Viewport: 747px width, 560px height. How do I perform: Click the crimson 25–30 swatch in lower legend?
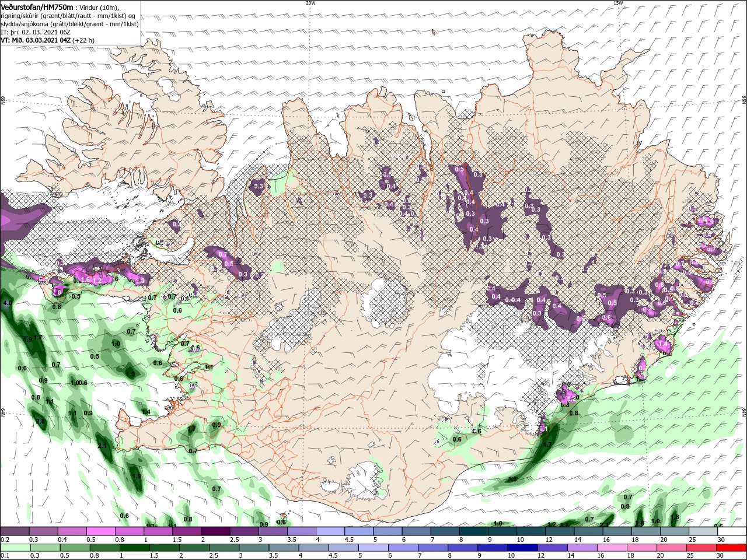point(701,548)
